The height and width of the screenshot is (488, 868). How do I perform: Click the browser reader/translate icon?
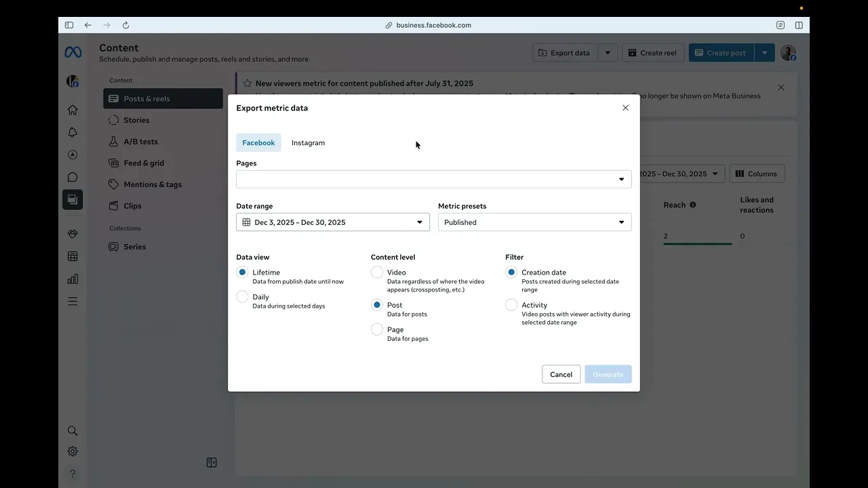click(781, 25)
